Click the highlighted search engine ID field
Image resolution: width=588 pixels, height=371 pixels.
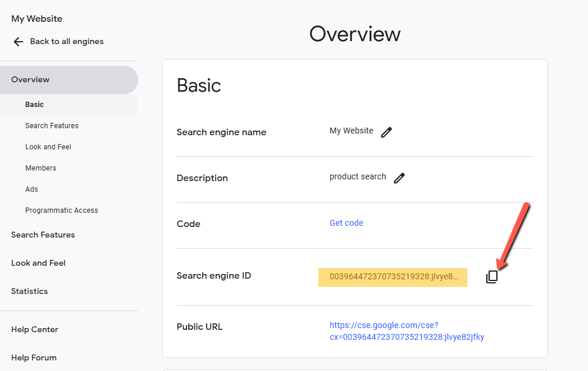[x=393, y=278]
